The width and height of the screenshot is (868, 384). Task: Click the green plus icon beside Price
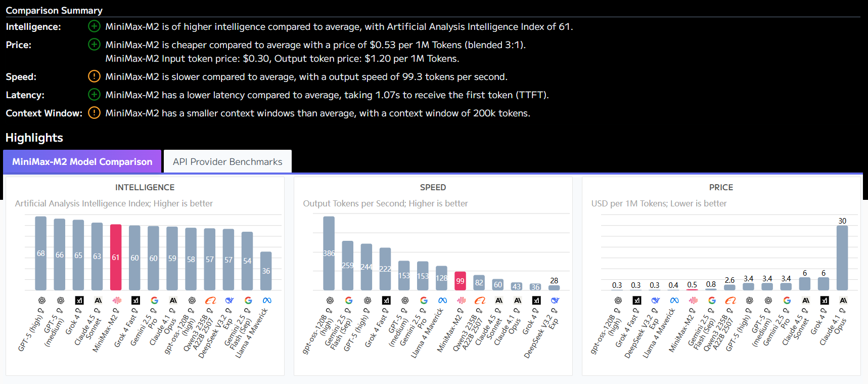(x=94, y=45)
